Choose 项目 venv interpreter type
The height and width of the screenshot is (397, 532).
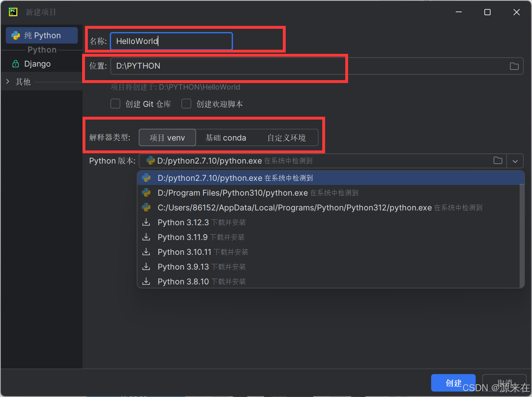[x=167, y=138]
